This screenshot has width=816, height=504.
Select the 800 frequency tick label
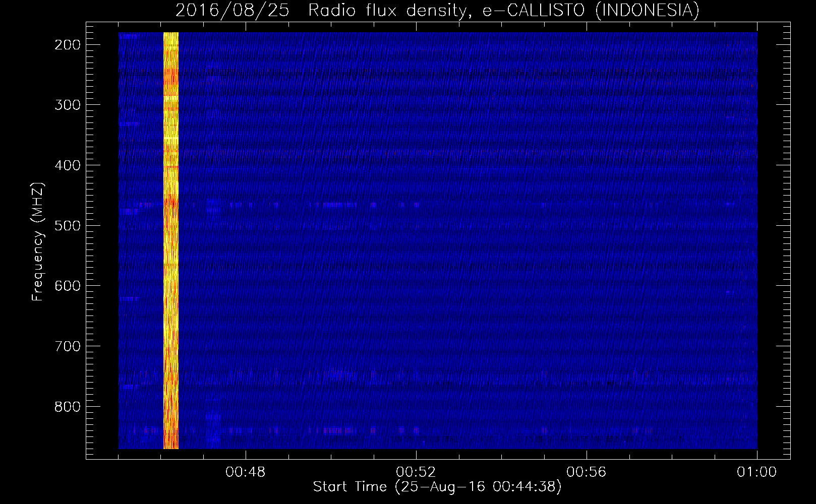tap(67, 406)
